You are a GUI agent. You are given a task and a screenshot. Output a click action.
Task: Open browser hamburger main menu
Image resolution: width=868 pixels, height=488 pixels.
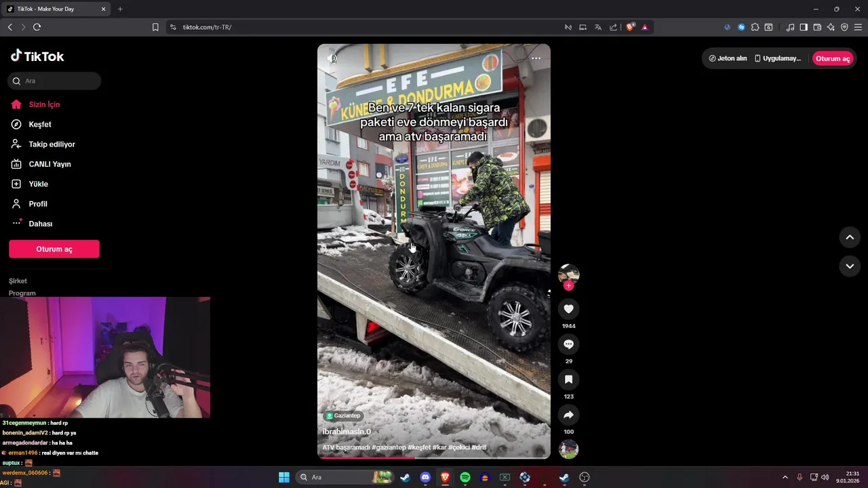[858, 27]
